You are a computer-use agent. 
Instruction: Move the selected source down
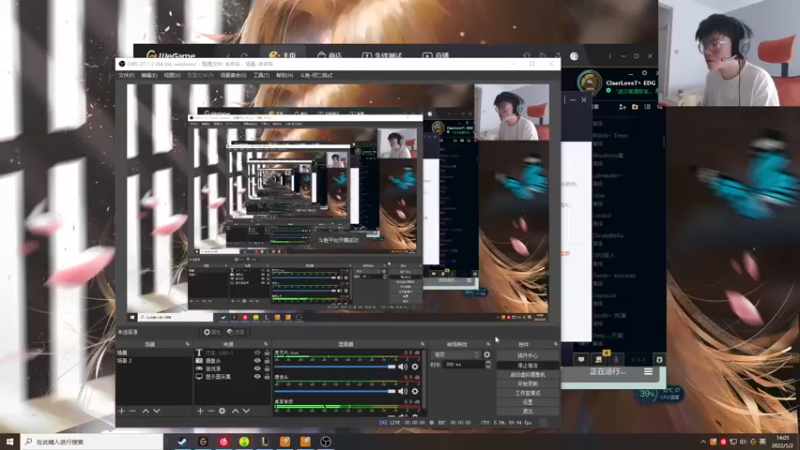(246, 411)
